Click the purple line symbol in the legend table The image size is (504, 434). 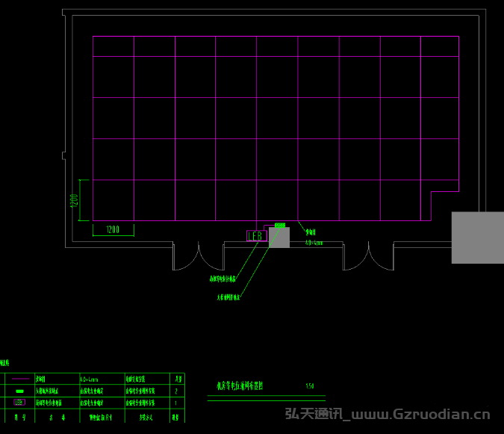pyautogui.click(x=20, y=379)
